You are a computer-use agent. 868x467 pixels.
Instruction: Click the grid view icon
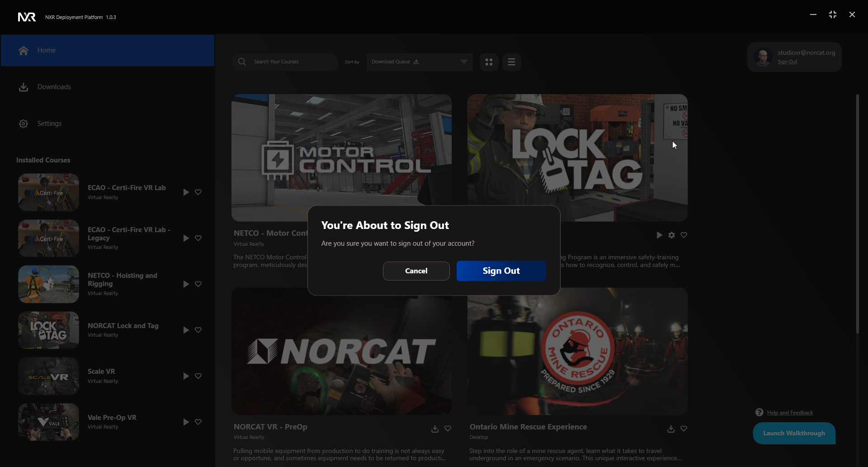(x=489, y=62)
